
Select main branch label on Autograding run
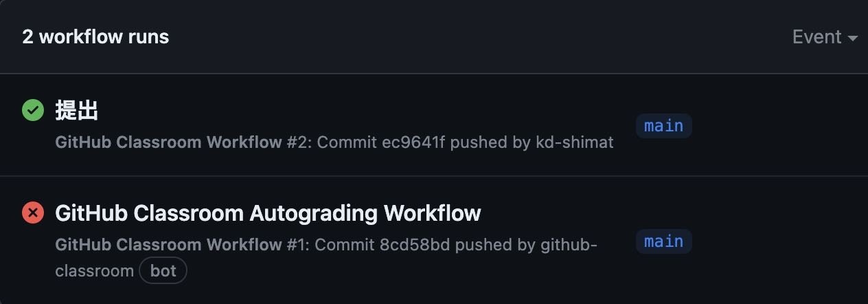click(x=663, y=241)
